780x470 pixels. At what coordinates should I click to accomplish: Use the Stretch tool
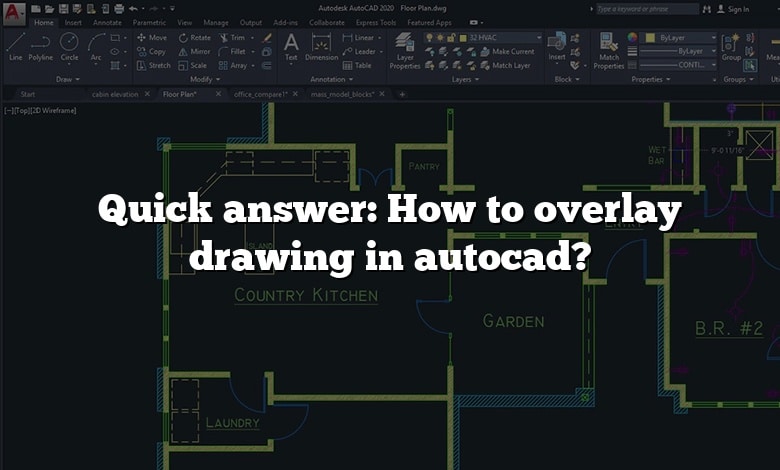154,66
